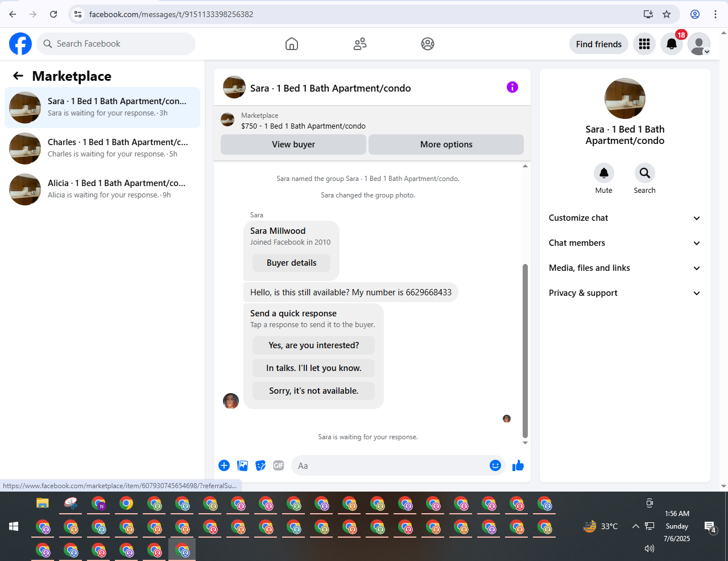This screenshot has width=728, height=561.
Task: Click the message containing number 6629668433
Action: [x=351, y=292]
